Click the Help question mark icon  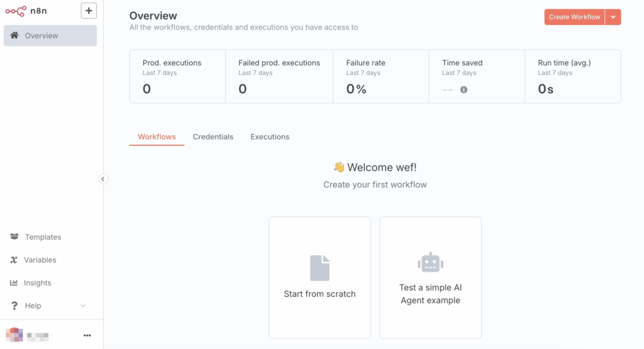[14, 306]
